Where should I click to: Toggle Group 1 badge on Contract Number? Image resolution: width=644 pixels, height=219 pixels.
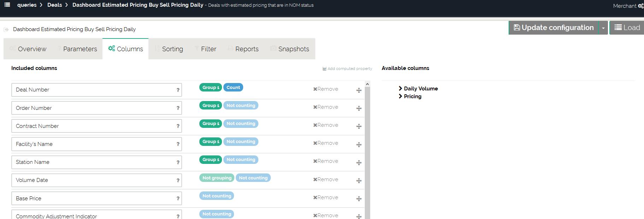tap(211, 124)
